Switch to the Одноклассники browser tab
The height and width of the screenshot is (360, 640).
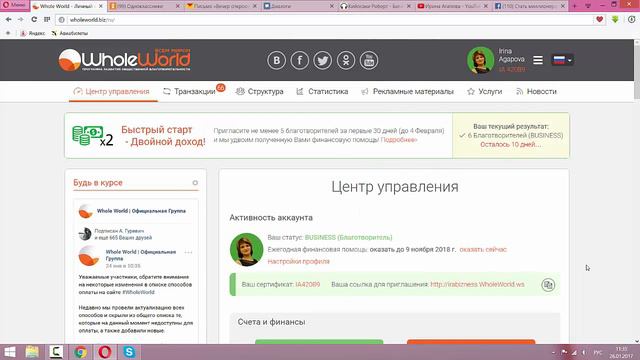point(144,6)
